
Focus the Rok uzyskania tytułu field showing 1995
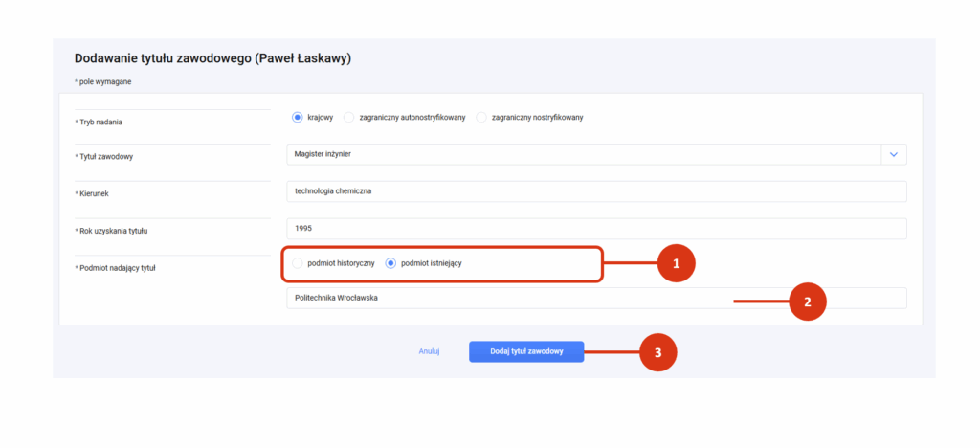596,229
